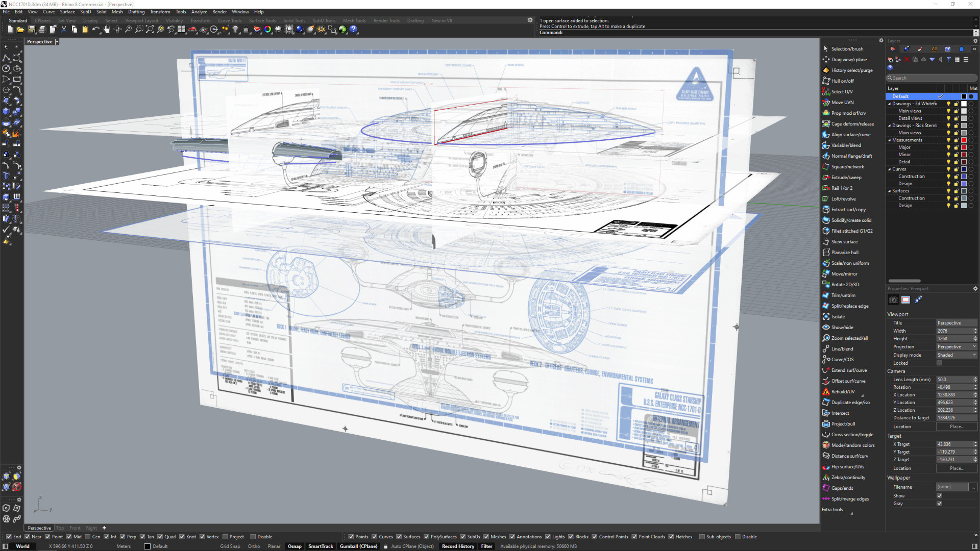Click the padlock lock objects icon
The width and height of the screenshot is (980, 551).
tap(246, 30)
